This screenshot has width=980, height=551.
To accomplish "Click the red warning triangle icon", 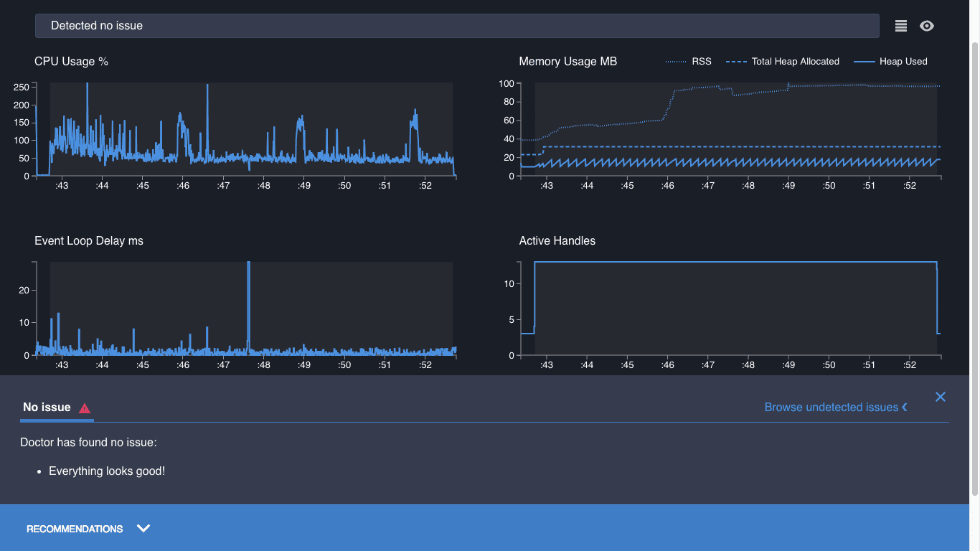I will pyautogui.click(x=85, y=408).
